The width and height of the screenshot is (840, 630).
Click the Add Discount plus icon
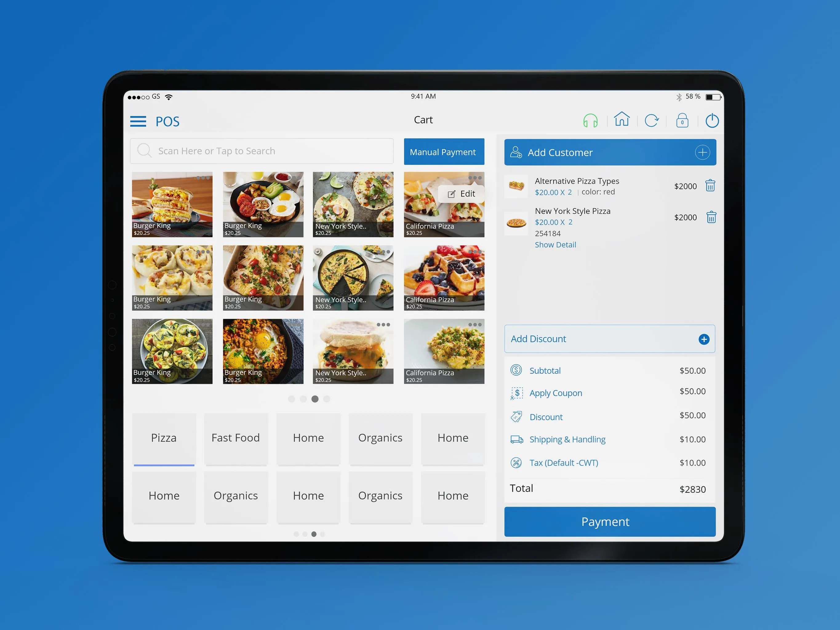point(704,339)
